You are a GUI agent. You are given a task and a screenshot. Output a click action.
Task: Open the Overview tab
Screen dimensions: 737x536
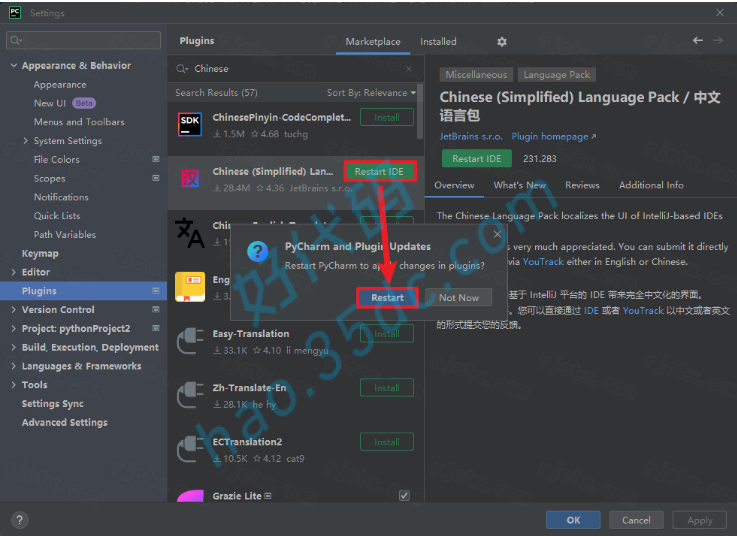point(454,185)
